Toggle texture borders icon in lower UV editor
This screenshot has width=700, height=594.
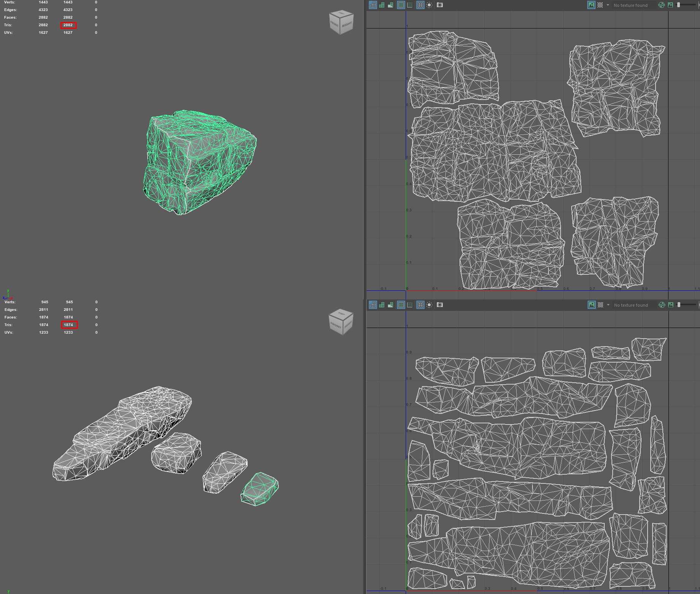click(401, 305)
